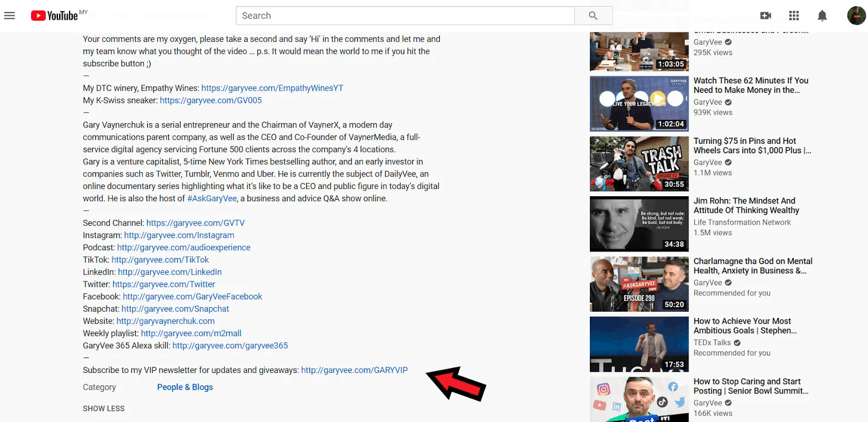Click the People & Blogs category link
The image size is (868, 422).
tap(185, 387)
